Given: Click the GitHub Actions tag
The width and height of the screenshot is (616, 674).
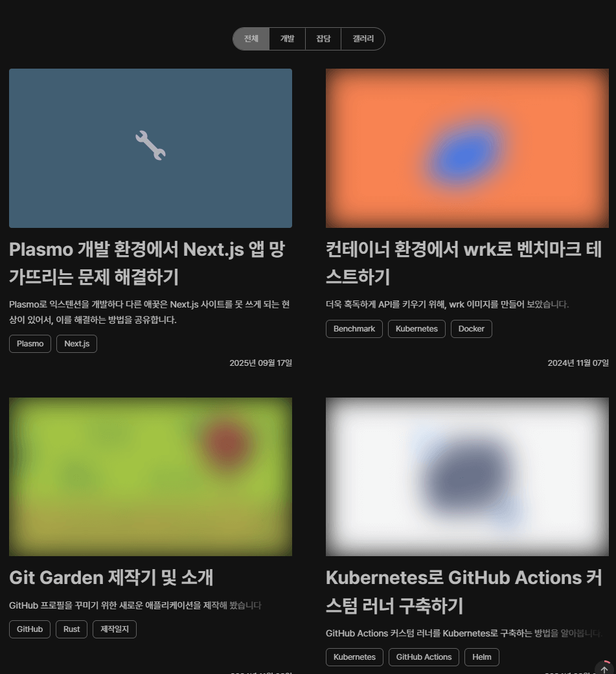Looking at the screenshot, I should 424,657.
